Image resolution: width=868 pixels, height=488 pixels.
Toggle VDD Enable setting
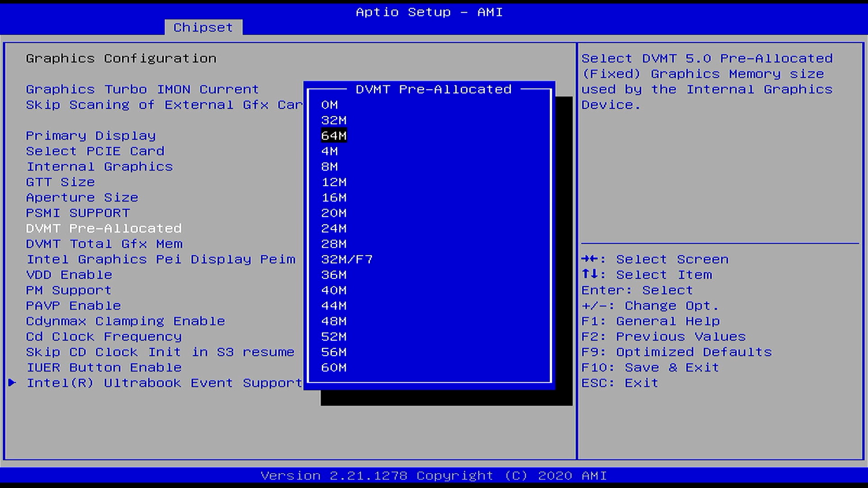[x=69, y=275]
